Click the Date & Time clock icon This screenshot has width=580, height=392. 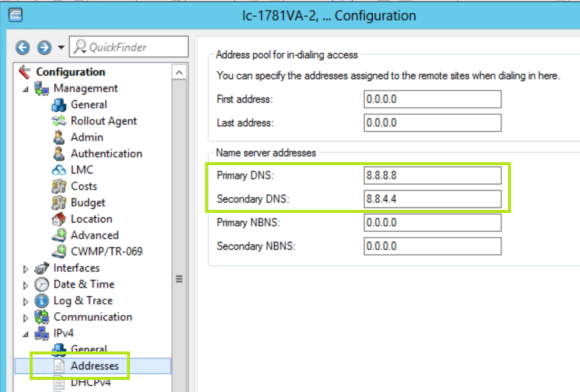(x=42, y=284)
